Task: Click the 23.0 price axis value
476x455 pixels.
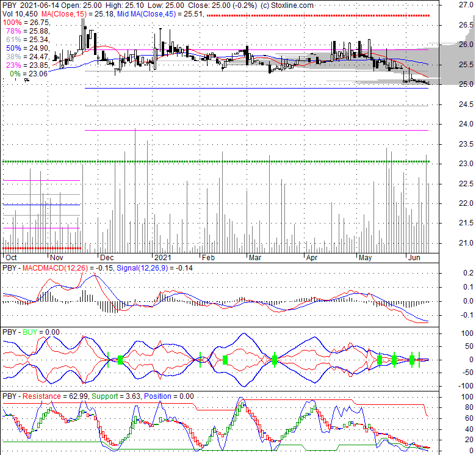Action: (466, 164)
